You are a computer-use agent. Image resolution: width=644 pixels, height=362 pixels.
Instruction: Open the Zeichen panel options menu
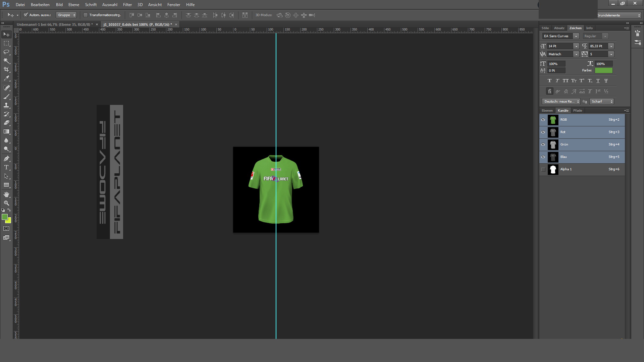(627, 28)
